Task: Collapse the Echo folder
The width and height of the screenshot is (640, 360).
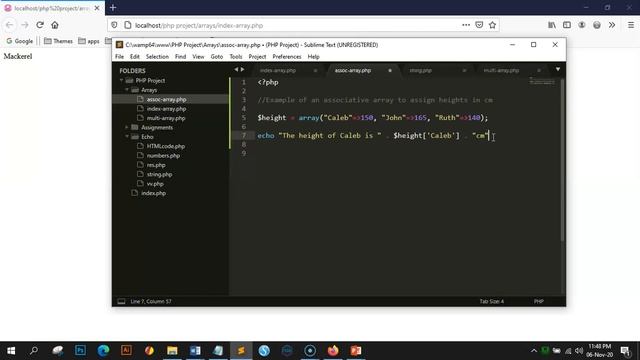Action: click(x=127, y=137)
